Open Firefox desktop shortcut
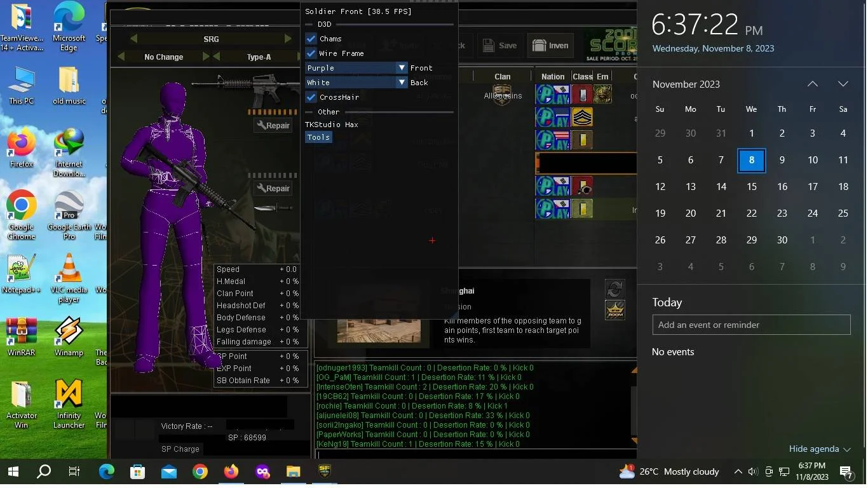868x488 pixels. coord(22,149)
